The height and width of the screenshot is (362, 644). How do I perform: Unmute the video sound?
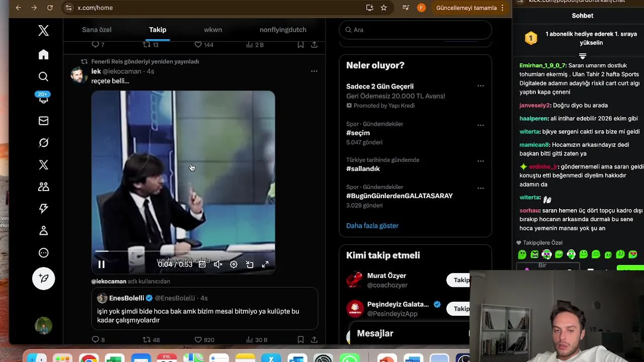[x=218, y=264]
